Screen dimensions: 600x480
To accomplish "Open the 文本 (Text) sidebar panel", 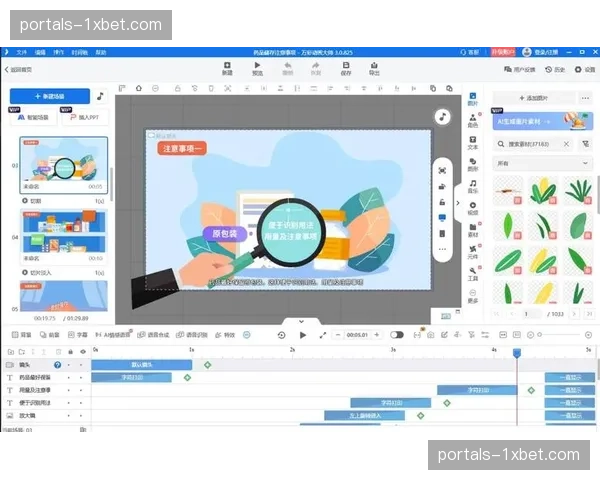I will (x=472, y=144).
